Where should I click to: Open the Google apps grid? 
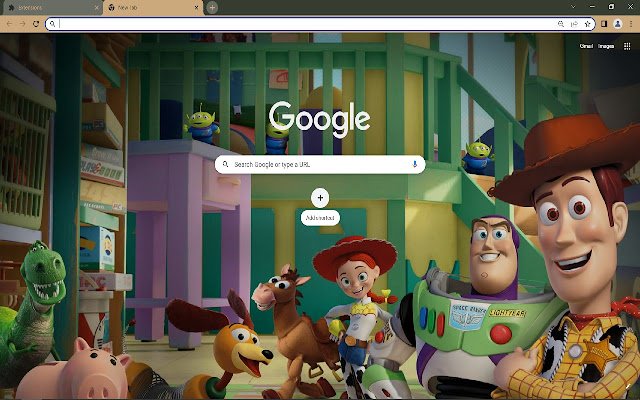(x=627, y=46)
